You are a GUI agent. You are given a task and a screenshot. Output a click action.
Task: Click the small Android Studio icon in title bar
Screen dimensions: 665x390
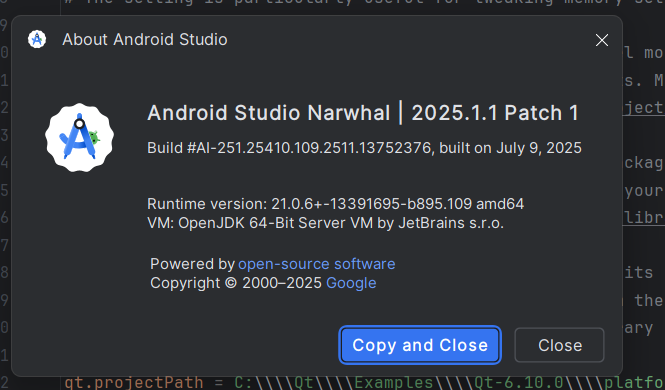pyautogui.click(x=37, y=39)
